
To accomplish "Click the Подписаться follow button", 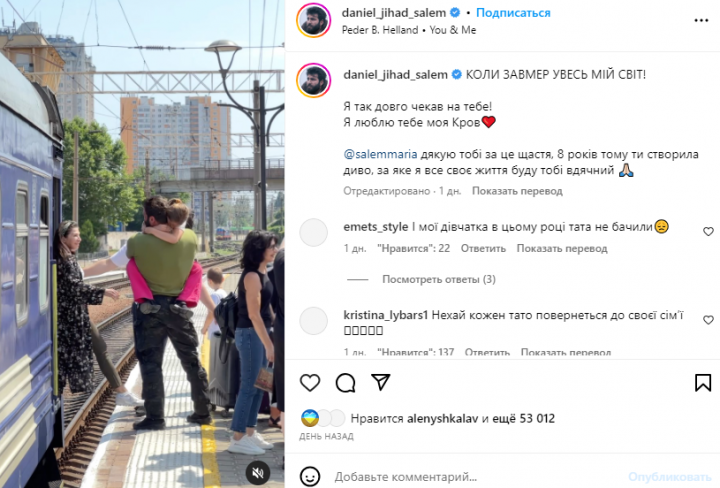I will (x=513, y=13).
